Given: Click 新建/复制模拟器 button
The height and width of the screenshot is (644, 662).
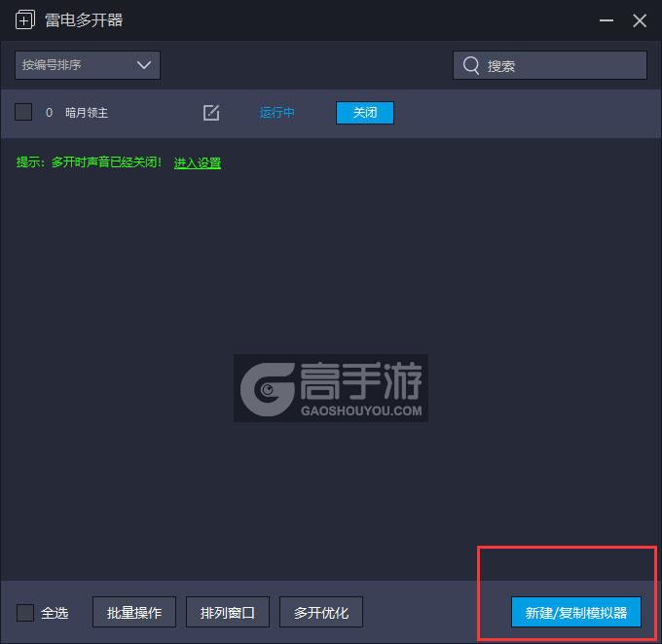Looking at the screenshot, I should click(x=576, y=612).
